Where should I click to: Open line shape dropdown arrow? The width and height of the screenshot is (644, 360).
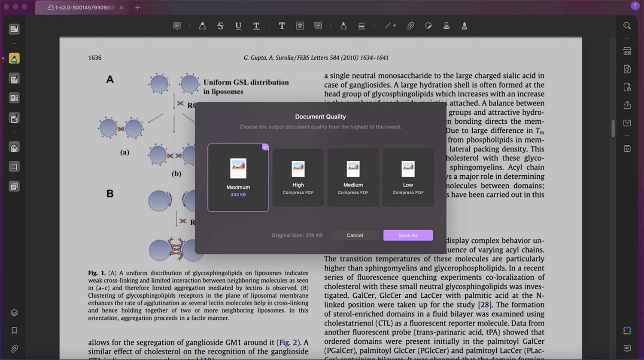[395, 26]
